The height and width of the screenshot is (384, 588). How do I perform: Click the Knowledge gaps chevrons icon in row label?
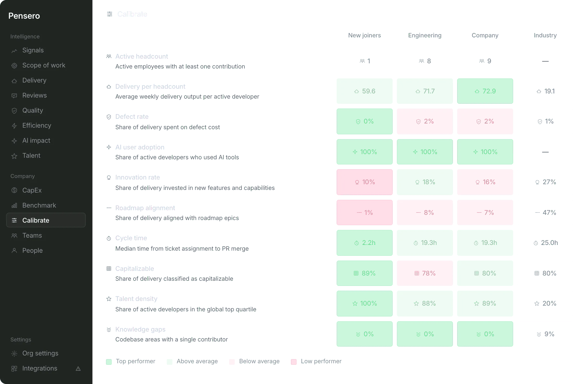point(109,330)
